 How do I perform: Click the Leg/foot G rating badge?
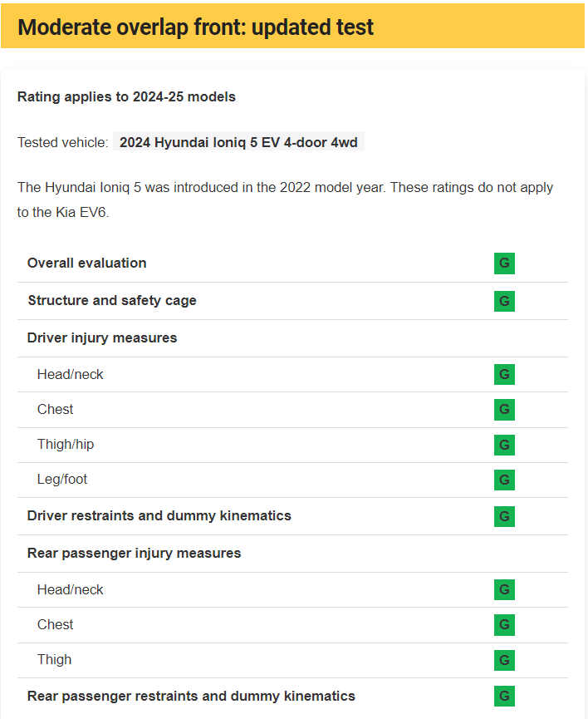[x=504, y=480]
